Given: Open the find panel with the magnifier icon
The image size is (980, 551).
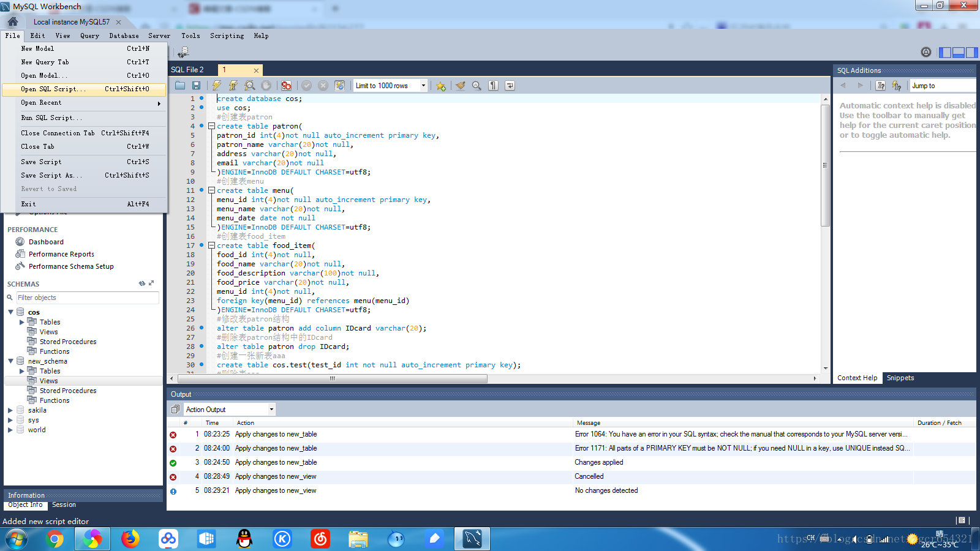Looking at the screenshot, I should 477,86.
